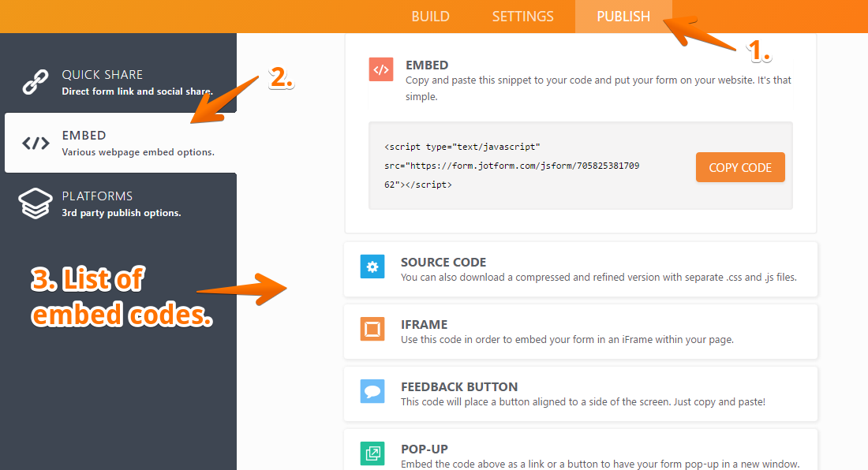Click the Quick Share chain link icon
The image size is (868, 470).
[x=35, y=82]
